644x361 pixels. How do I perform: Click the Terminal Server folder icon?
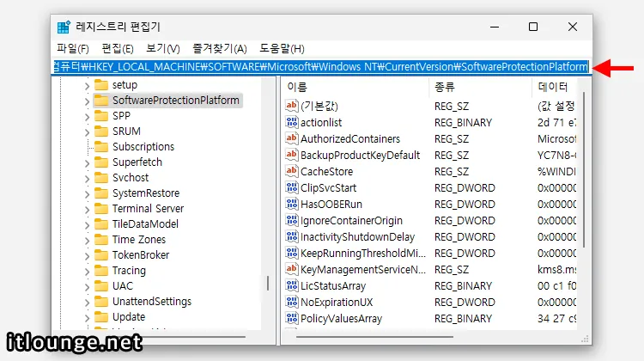tap(101, 209)
